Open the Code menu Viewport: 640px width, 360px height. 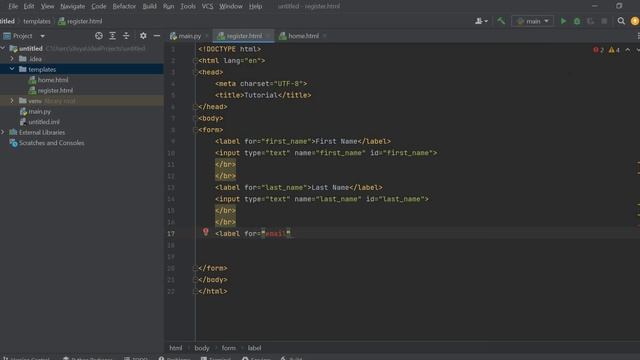click(98, 6)
